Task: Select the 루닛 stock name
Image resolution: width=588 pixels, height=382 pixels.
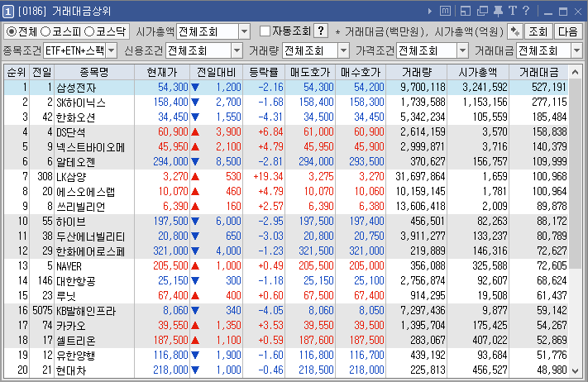Action: coord(66,296)
